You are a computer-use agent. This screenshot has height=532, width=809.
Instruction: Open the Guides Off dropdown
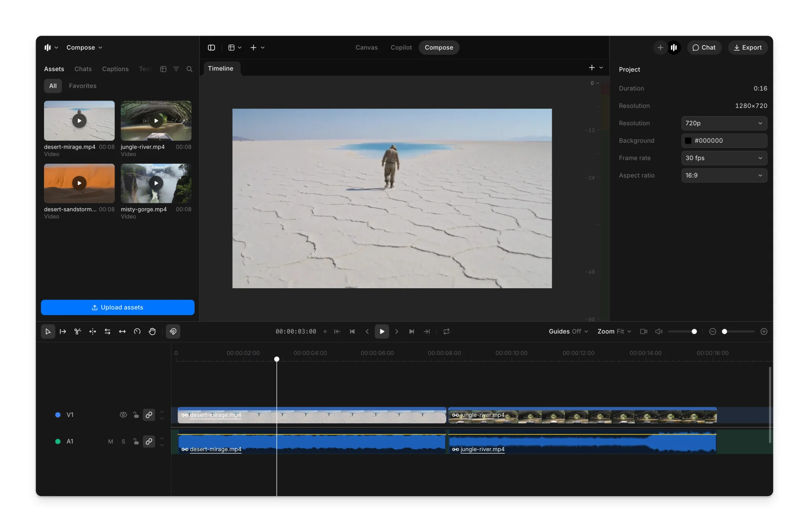(x=568, y=331)
